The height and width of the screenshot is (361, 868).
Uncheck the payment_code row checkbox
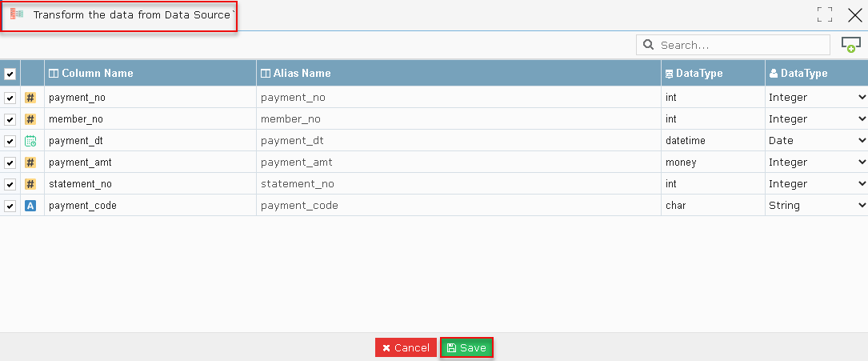(x=10, y=206)
